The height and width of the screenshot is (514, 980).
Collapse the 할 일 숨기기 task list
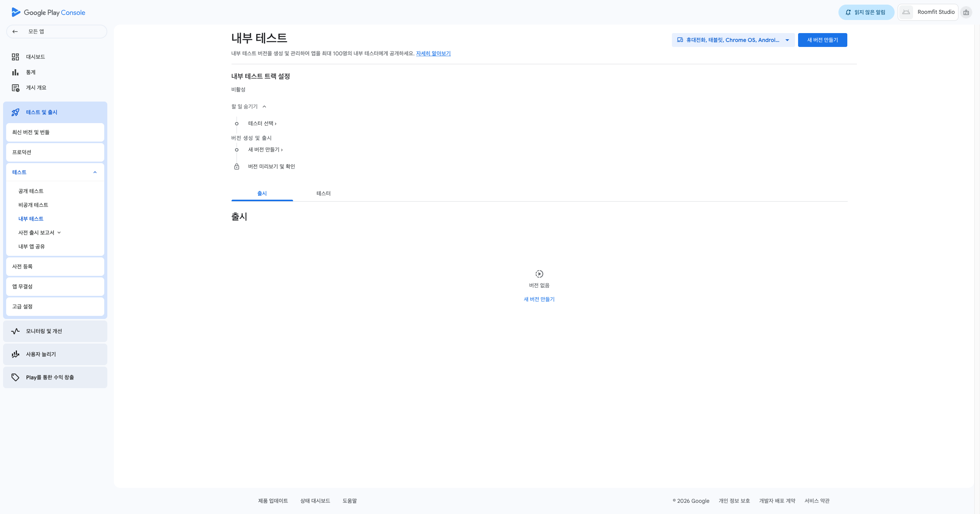[x=249, y=107]
